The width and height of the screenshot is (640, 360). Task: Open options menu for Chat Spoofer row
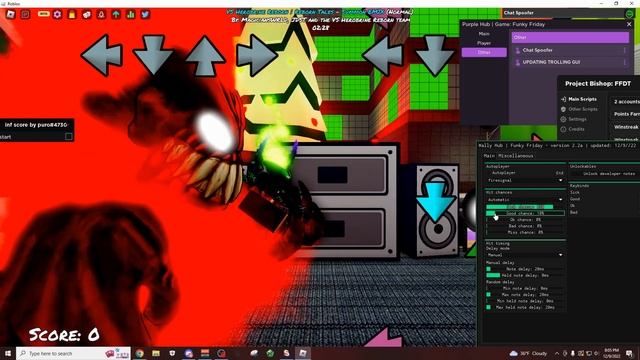624,50
